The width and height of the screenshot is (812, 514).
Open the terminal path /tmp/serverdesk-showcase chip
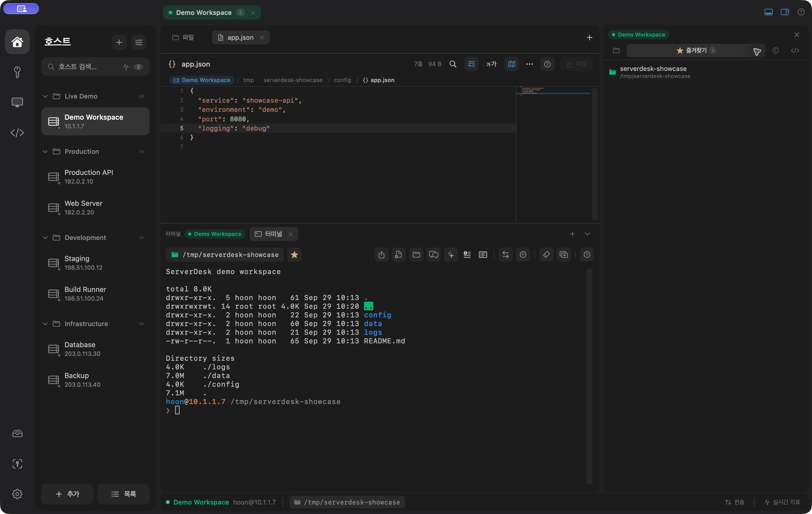[225, 255]
